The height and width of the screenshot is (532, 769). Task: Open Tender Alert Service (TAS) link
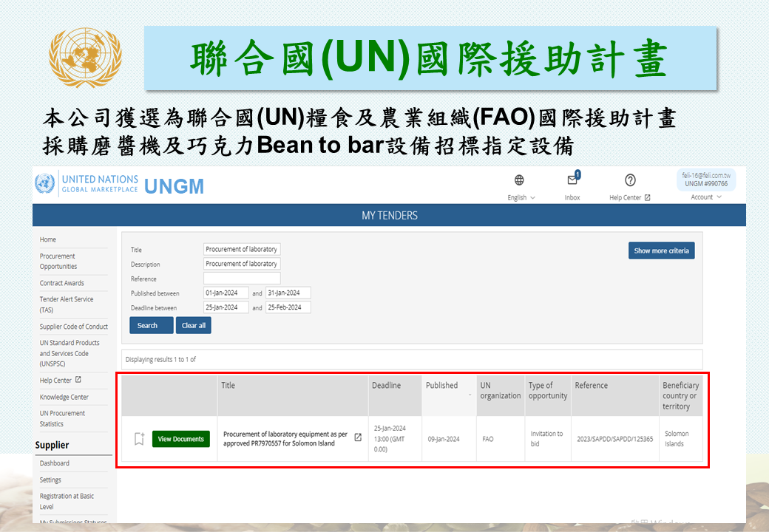pyautogui.click(x=67, y=304)
